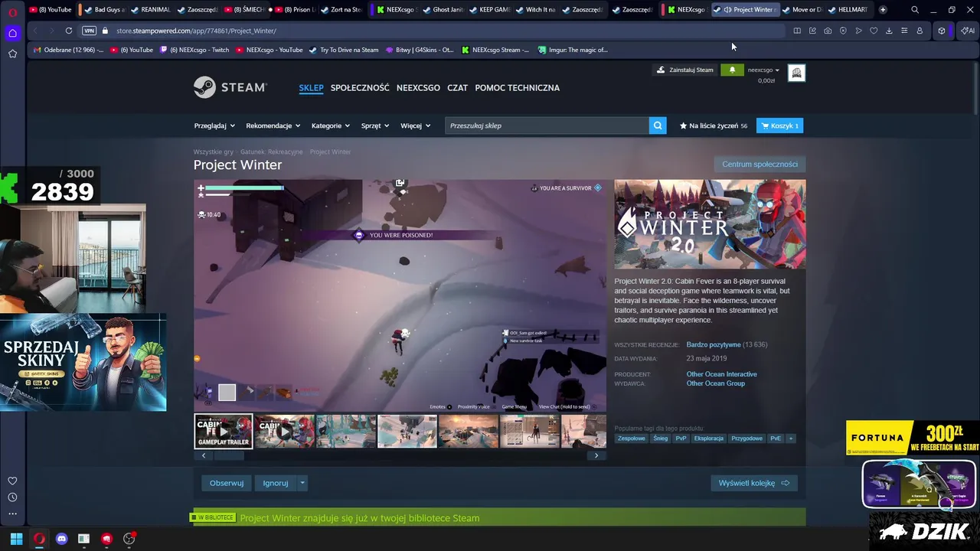Open dropdown arrow next to Ignoruj

302,483
